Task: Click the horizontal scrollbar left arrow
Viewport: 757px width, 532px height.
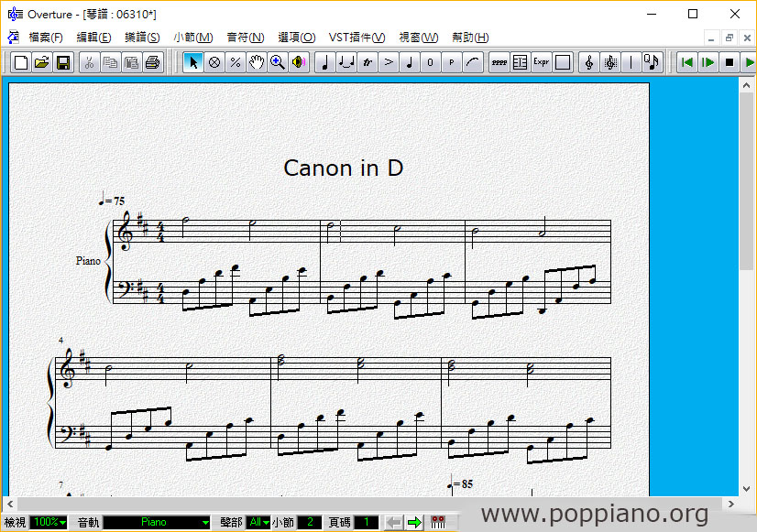Action: (10, 504)
